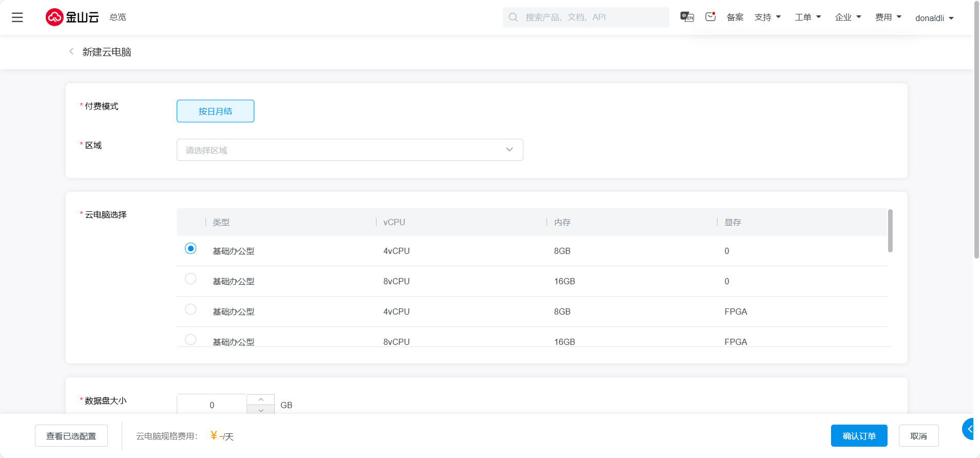Screen dimensions: 980x458
Task: Click the table's vertical scrollbar
Action: coord(890,231)
